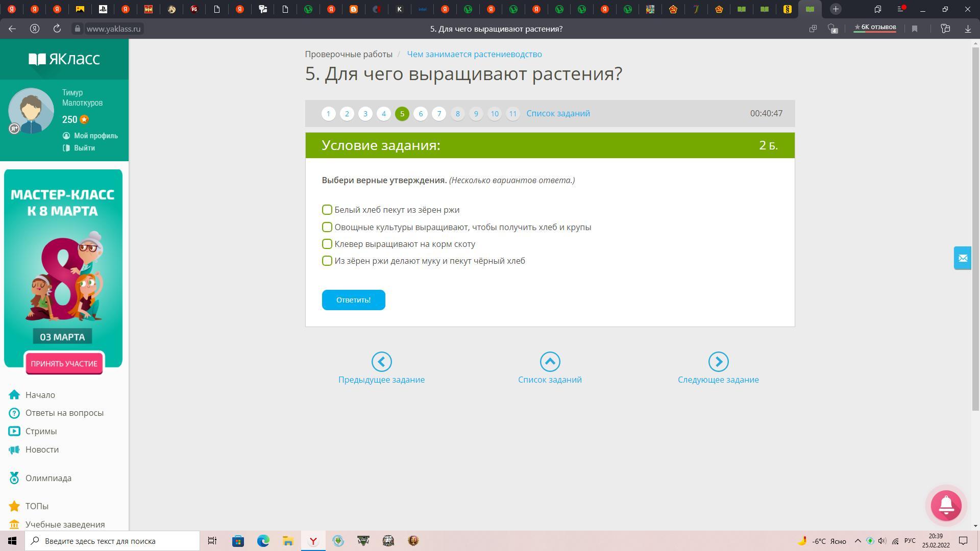This screenshot has height=551, width=980.
Task: Expand Windows system tray hidden icons chevron
Action: coord(857,541)
